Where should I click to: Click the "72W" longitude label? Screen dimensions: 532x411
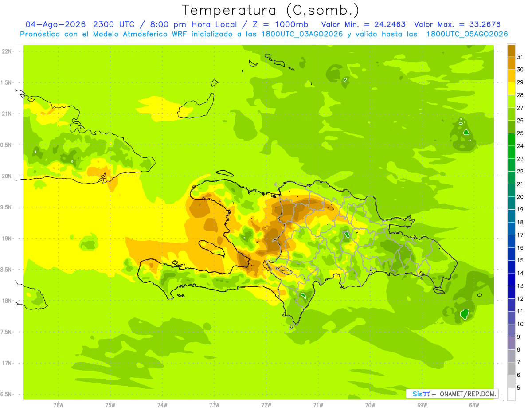coord(266,405)
